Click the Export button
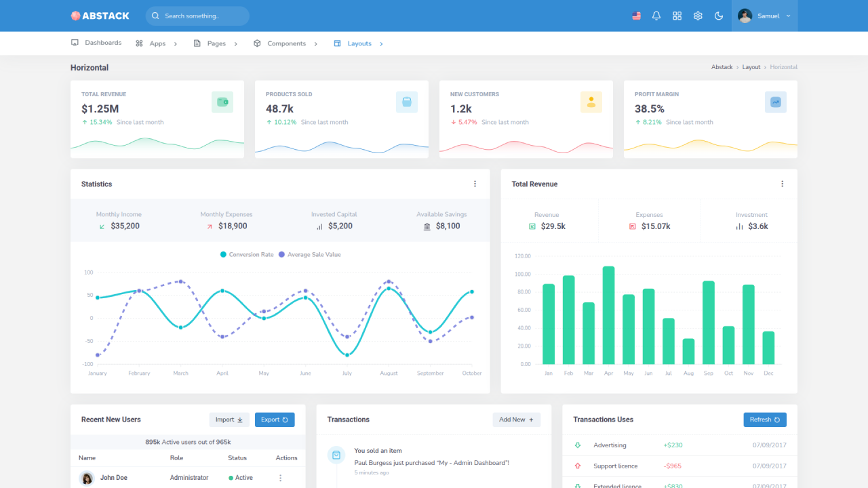The height and width of the screenshot is (488, 868). [x=275, y=420]
